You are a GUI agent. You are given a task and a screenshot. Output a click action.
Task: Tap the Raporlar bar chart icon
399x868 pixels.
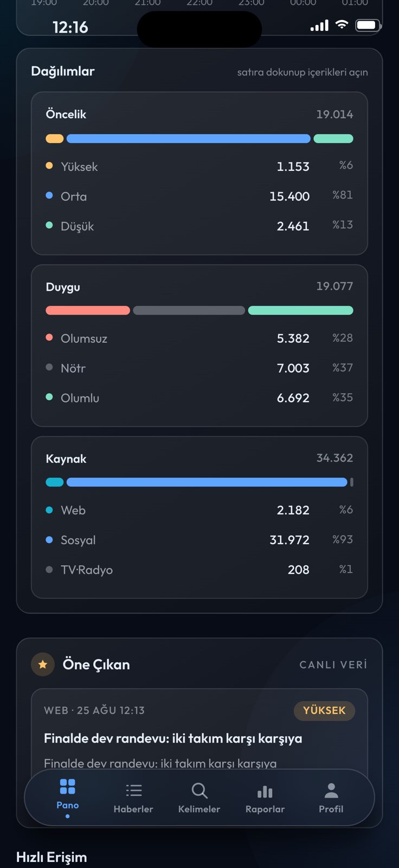click(x=265, y=791)
